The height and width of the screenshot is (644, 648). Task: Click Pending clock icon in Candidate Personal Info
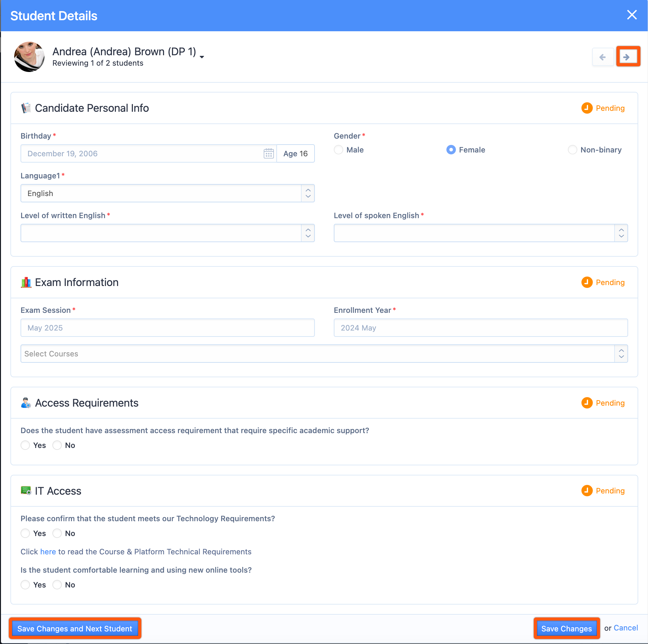(586, 108)
